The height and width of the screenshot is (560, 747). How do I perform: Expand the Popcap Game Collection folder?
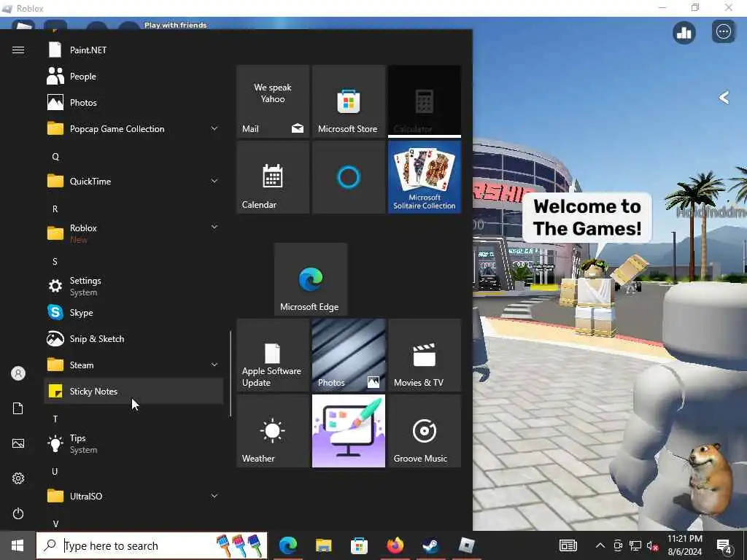133,128
